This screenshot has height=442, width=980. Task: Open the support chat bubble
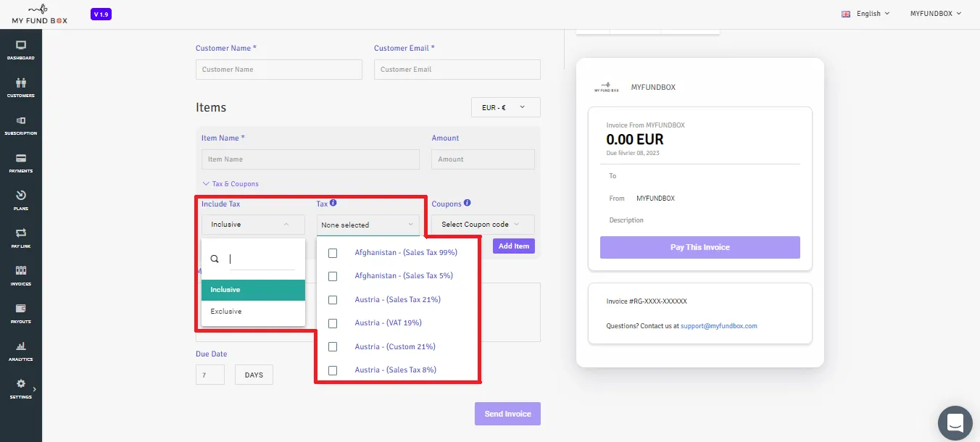click(955, 423)
